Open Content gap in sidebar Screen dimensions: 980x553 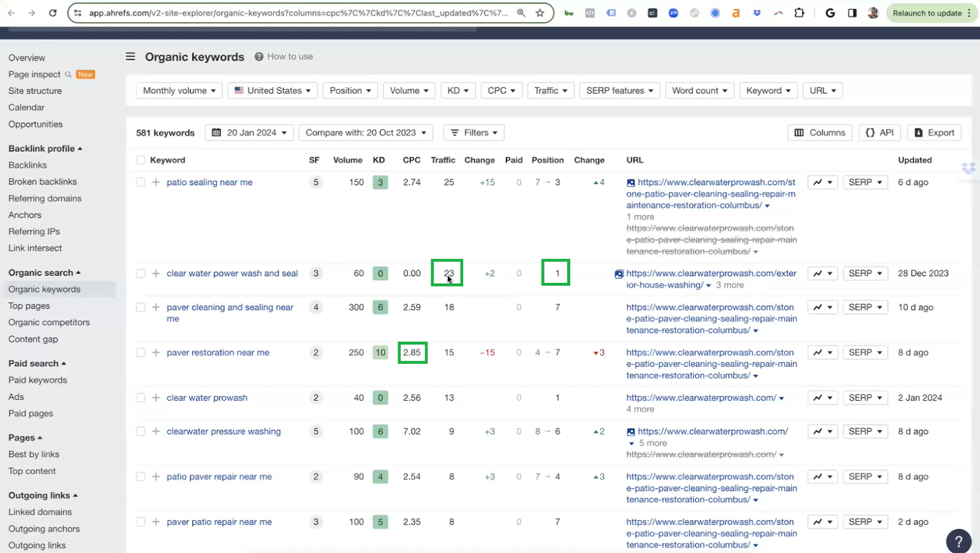pyautogui.click(x=33, y=339)
